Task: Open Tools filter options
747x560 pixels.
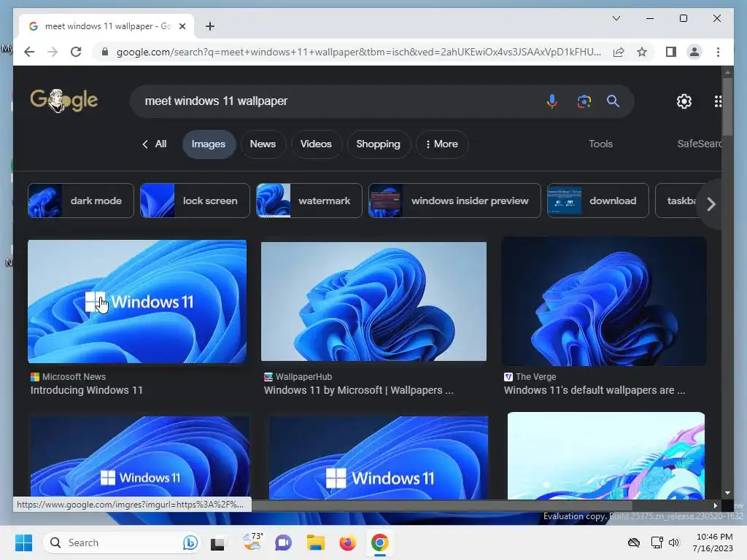Action: click(x=600, y=144)
